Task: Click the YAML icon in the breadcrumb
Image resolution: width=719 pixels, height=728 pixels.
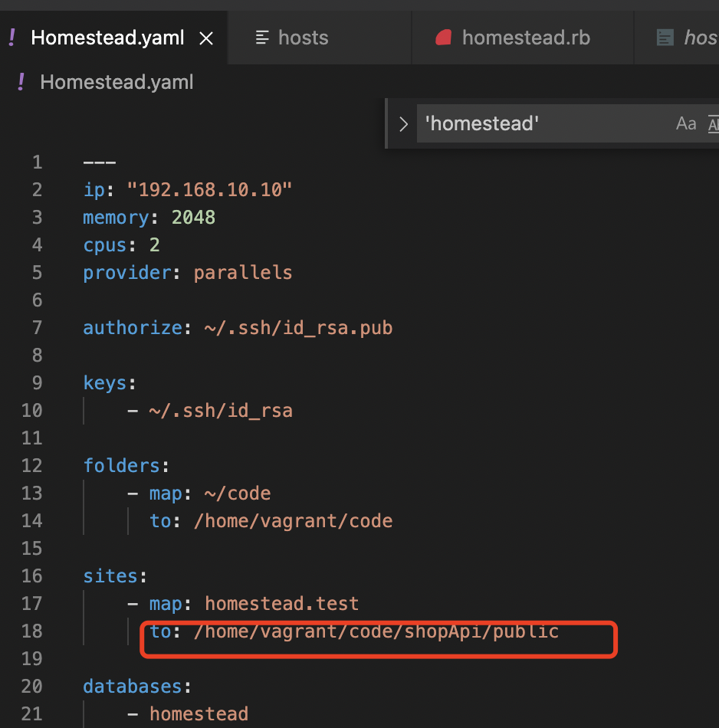Action: (x=21, y=82)
